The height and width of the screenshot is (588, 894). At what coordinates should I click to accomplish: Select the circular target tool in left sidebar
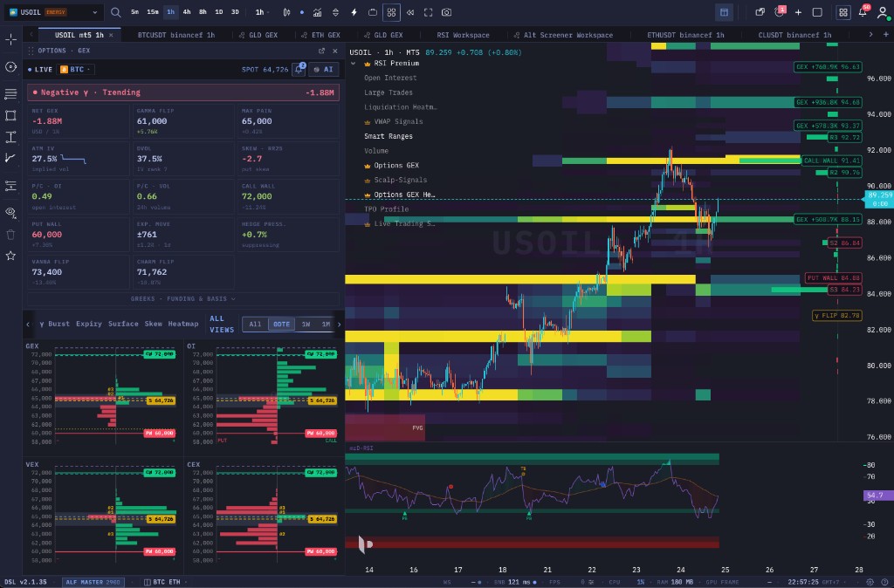(x=10, y=67)
